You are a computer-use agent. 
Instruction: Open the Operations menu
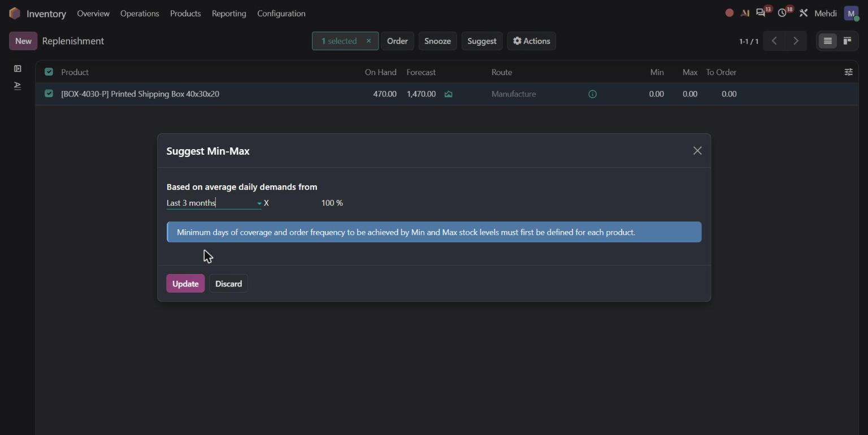click(x=140, y=13)
